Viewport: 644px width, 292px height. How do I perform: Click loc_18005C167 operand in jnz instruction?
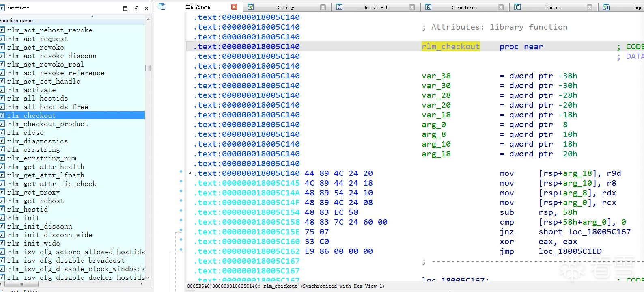(x=599, y=232)
